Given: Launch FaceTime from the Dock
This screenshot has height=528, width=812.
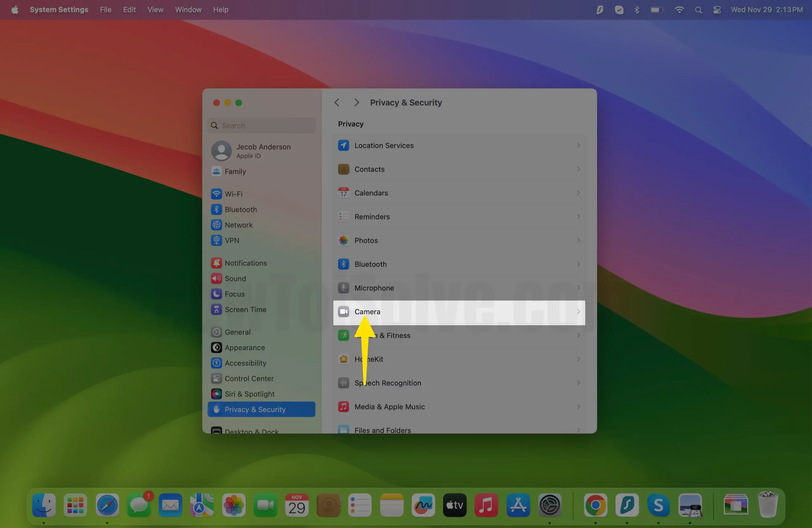Looking at the screenshot, I should pyautogui.click(x=265, y=505).
